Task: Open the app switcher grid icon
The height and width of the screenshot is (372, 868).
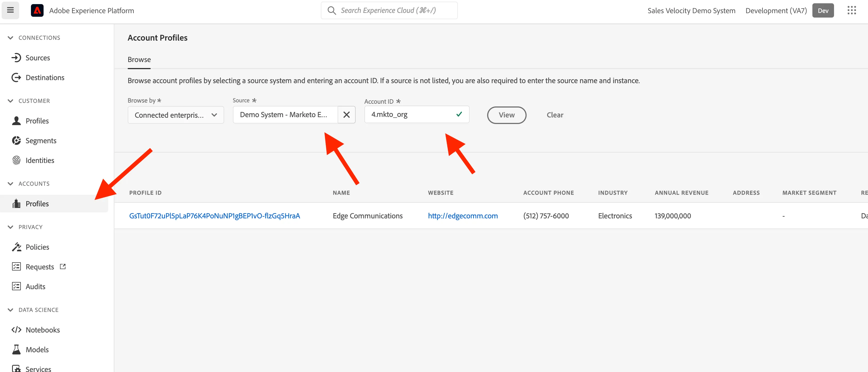Action: pyautogui.click(x=852, y=10)
